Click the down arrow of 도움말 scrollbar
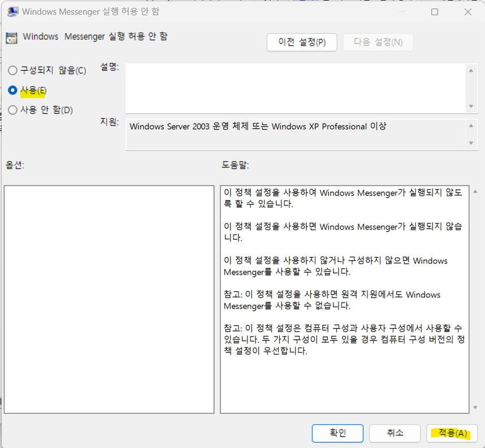485x448 pixels. pos(475,407)
